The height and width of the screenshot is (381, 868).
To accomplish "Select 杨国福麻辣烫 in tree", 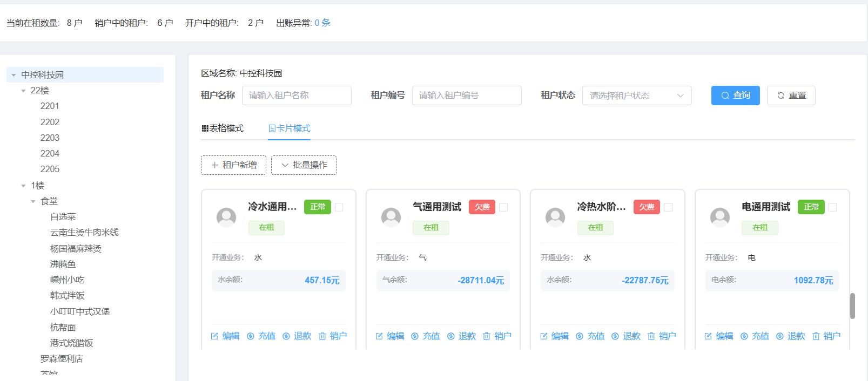I will coord(76,249).
